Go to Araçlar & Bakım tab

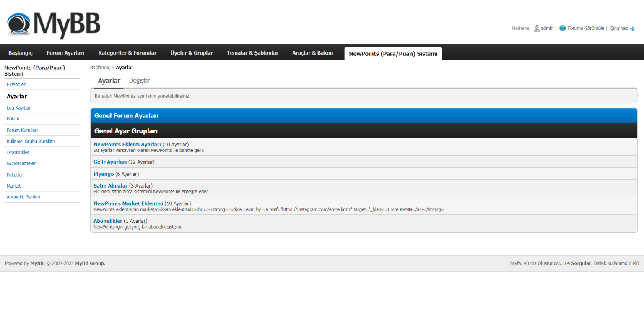click(x=313, y=53)
